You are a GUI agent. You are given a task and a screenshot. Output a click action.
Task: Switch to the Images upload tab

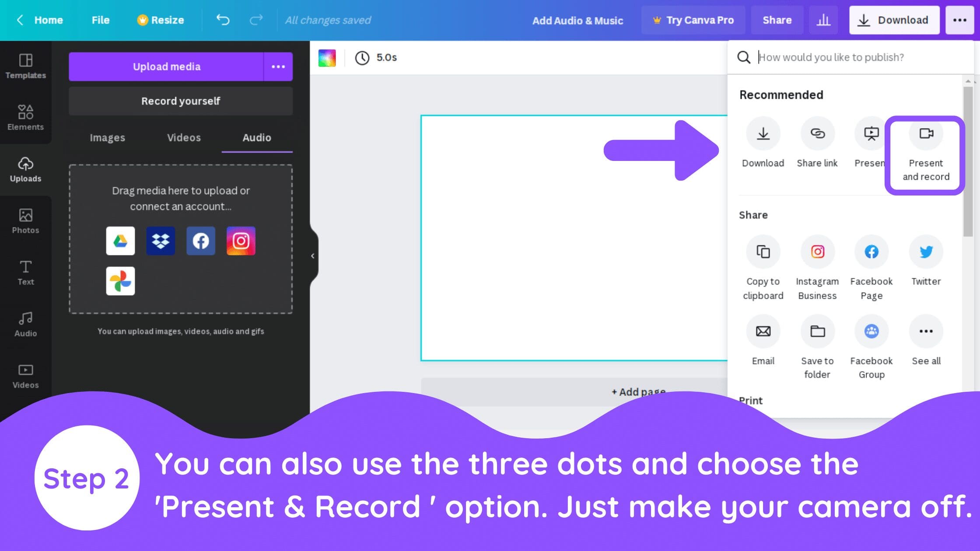pyautogui.click(x=107, y=137)
